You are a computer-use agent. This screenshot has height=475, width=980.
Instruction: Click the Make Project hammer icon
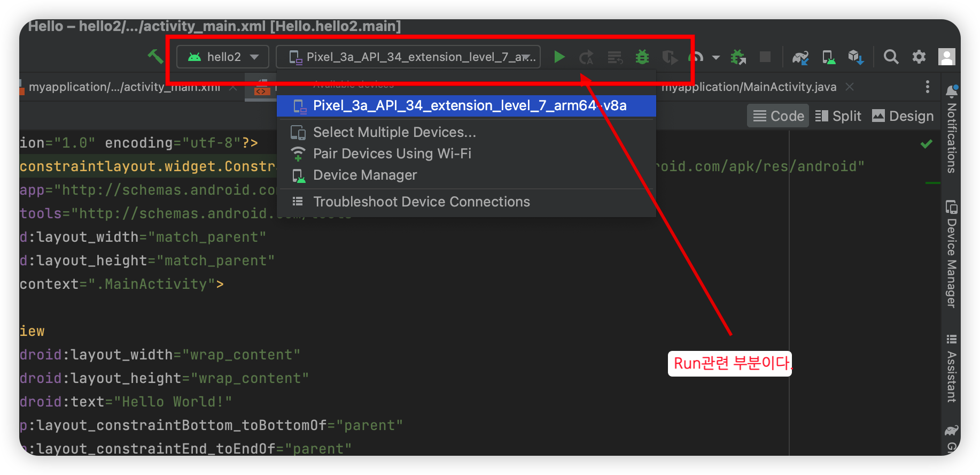(x=155, y=56)
